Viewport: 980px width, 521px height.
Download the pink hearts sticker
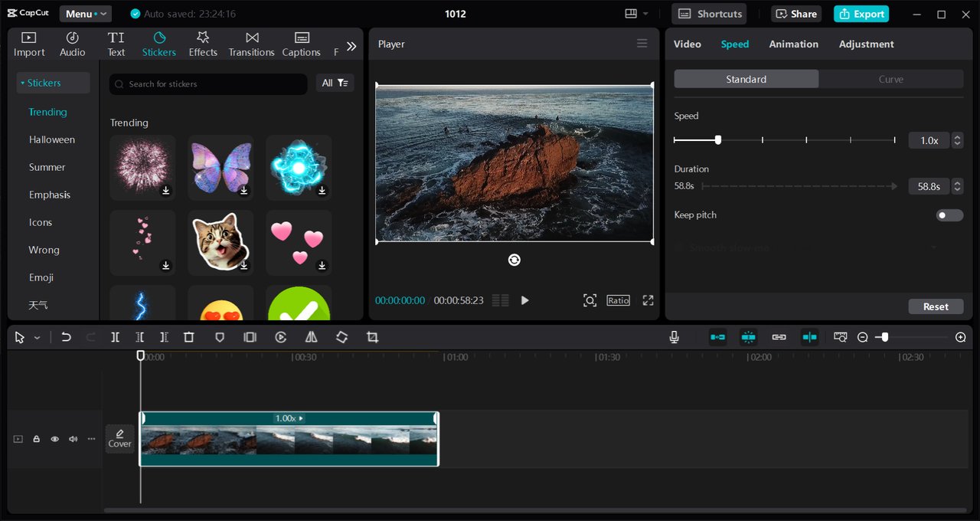point(322,266)
